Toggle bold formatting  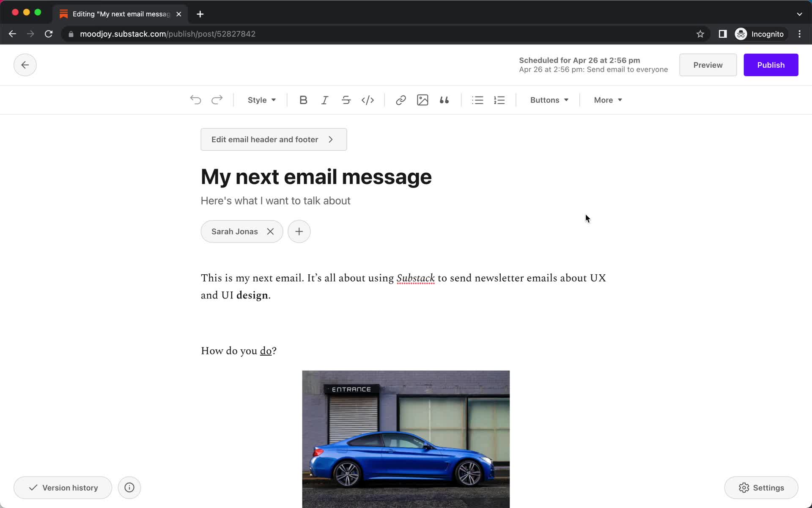pyautogui.click(x=303, y=100)
